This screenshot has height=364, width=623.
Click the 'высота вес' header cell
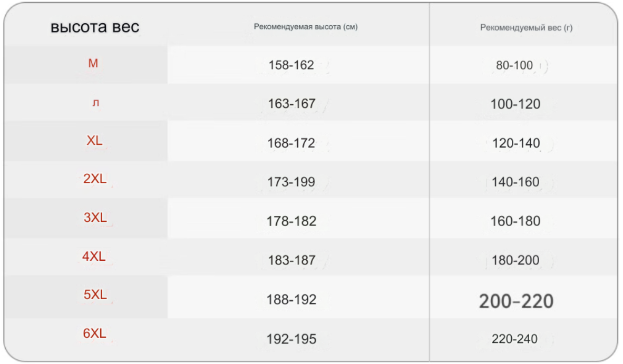95,27
